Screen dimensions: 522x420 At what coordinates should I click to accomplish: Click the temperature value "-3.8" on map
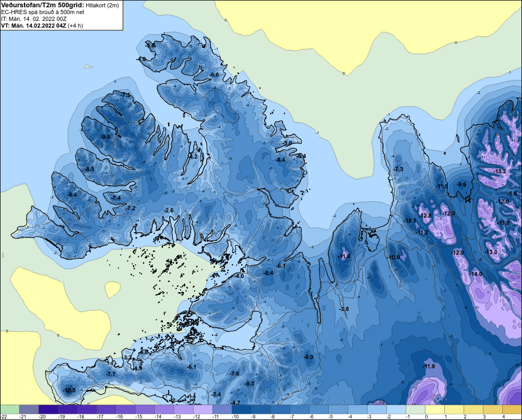[344, 309]
